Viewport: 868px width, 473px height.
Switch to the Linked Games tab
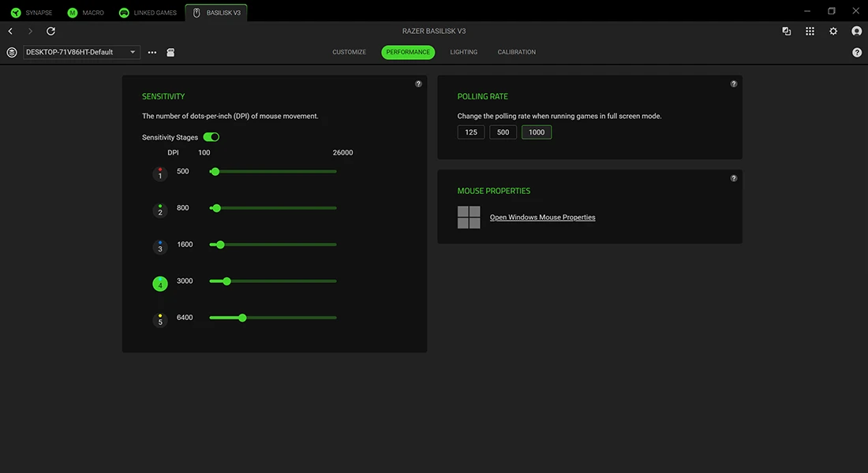coord(148,13)
